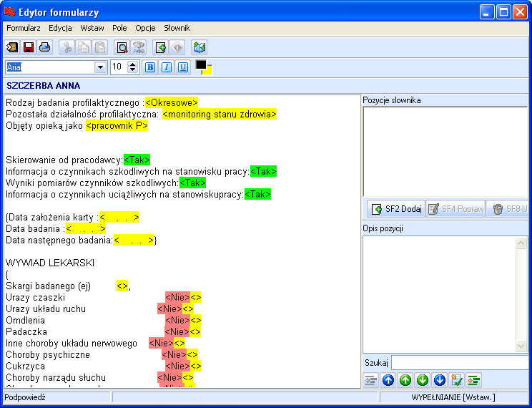Print the form using the printer icon
The height and width of the screenshot is (408, 532).
click(x=45, y=47)
